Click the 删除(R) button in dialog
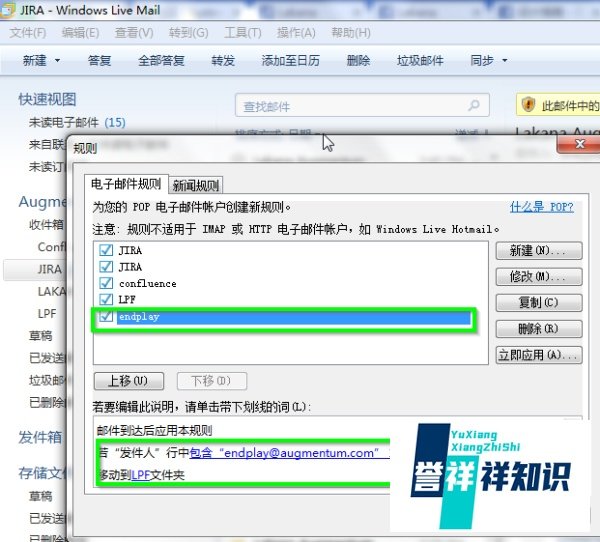 point(539,328)
